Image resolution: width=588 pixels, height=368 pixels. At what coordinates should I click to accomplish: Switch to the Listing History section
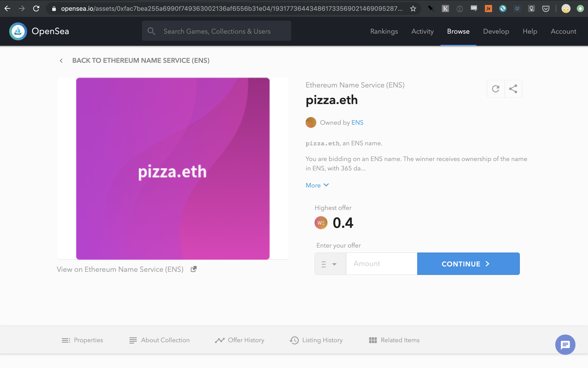(x=316, y=340)
